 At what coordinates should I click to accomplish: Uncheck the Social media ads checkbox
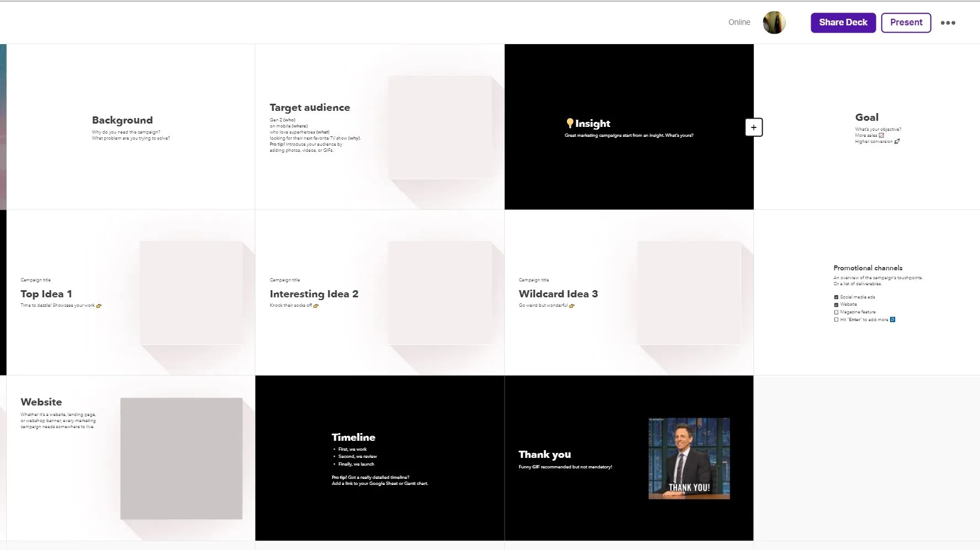click(836, 297)
